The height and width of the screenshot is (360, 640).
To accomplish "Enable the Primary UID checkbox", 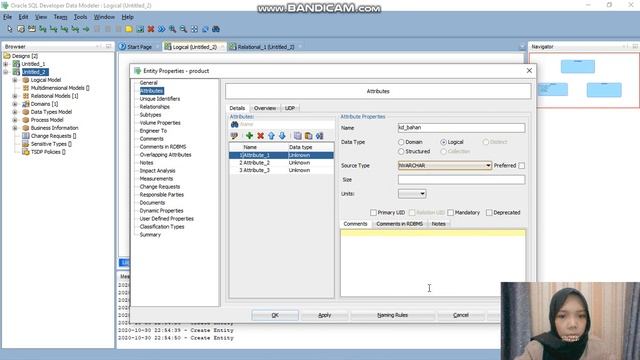I will coord(373,213).
